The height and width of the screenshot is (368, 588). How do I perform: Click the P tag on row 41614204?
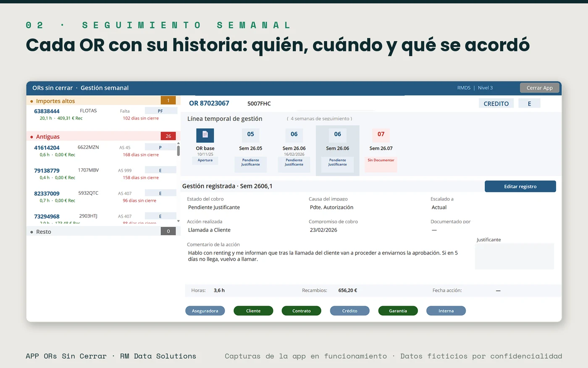(x=160, y=148)
